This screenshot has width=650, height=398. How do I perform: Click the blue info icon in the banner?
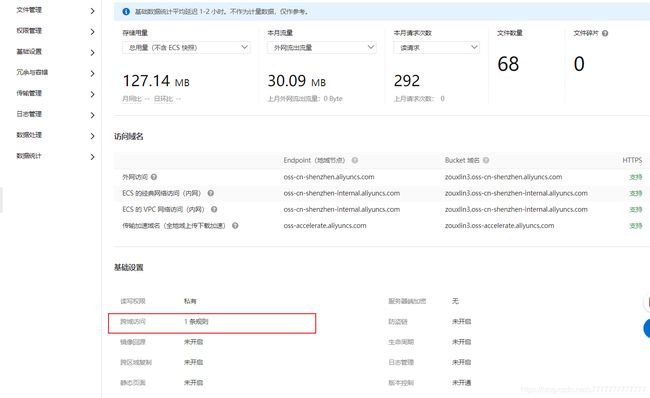pyautogui.click(x=126, y=12)
